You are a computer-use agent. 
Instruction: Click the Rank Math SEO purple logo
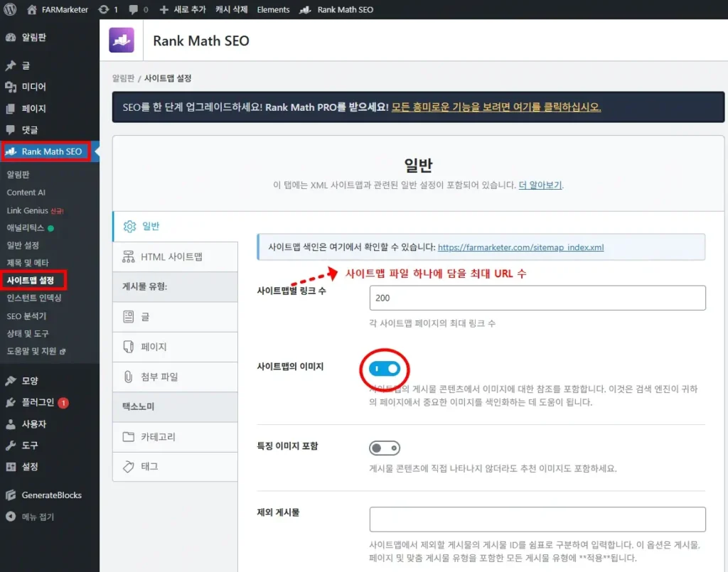[x=121, y=41]
